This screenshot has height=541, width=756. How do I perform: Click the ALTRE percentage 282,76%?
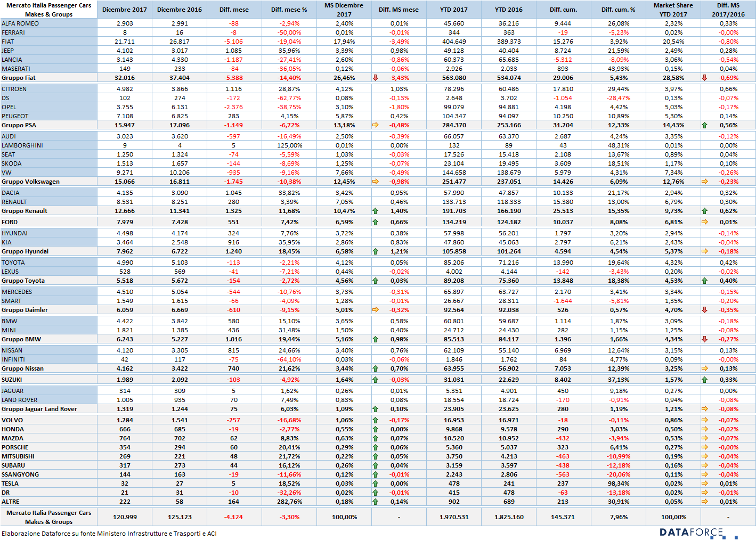289,502
